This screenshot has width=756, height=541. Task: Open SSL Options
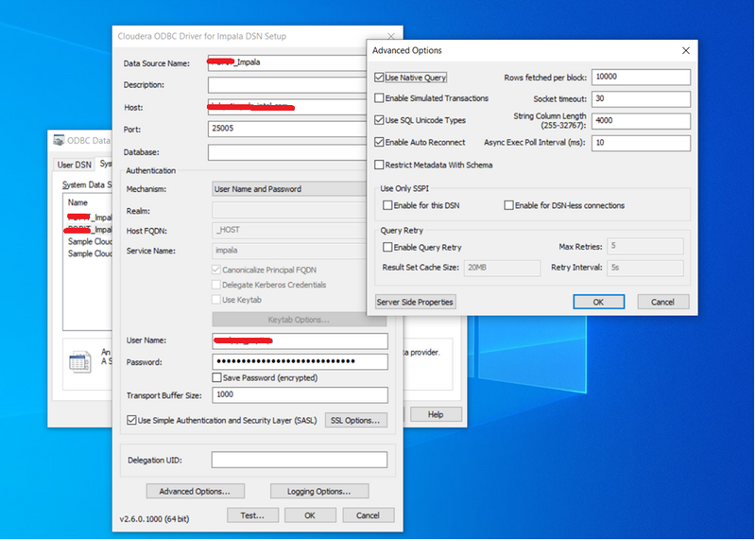pyautogui.click(x=355, y=420)
